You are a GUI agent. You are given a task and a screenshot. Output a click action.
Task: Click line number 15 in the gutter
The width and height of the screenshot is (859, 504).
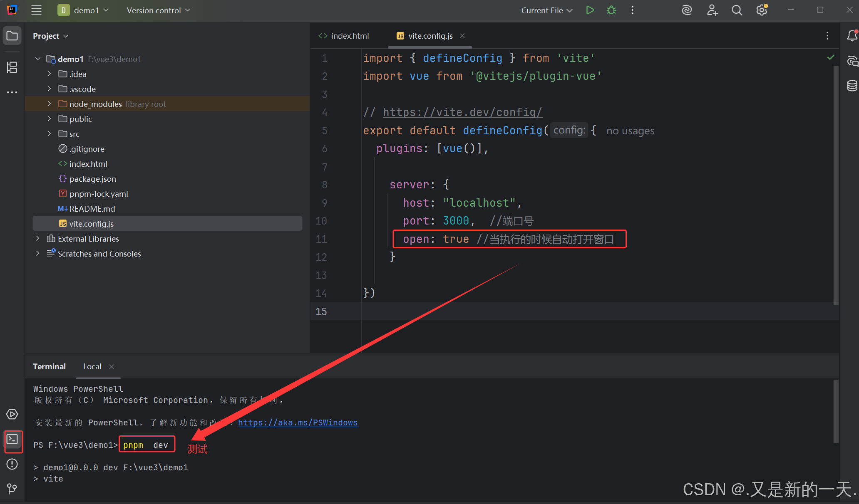pos(321,311)
